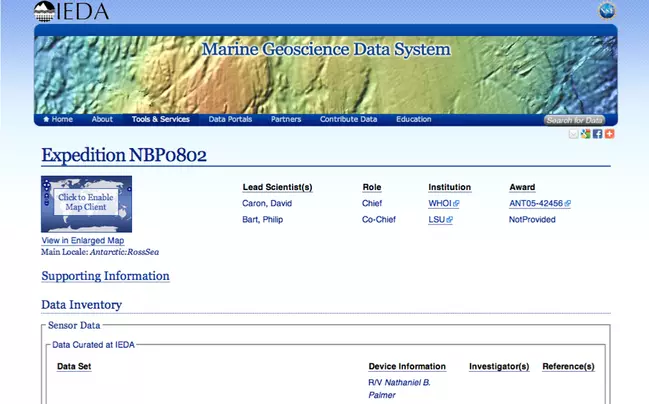Share page with Google icon
The width and height of the screenshot is (649, 404).
(x=585, y=134)
